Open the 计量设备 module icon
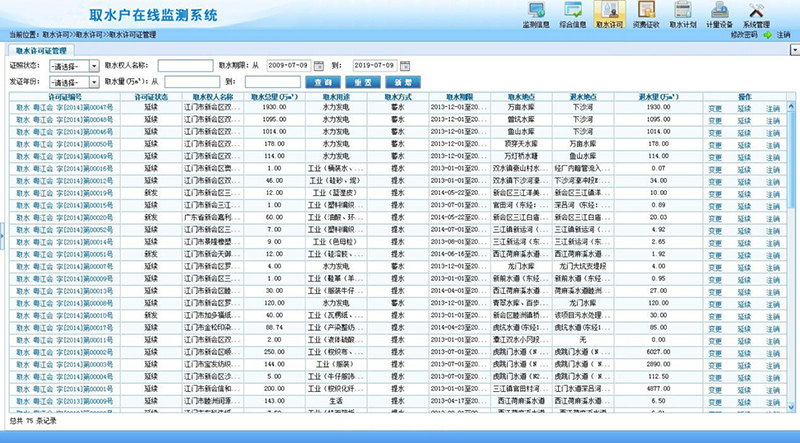800x443 pixels. pos(719,13)
